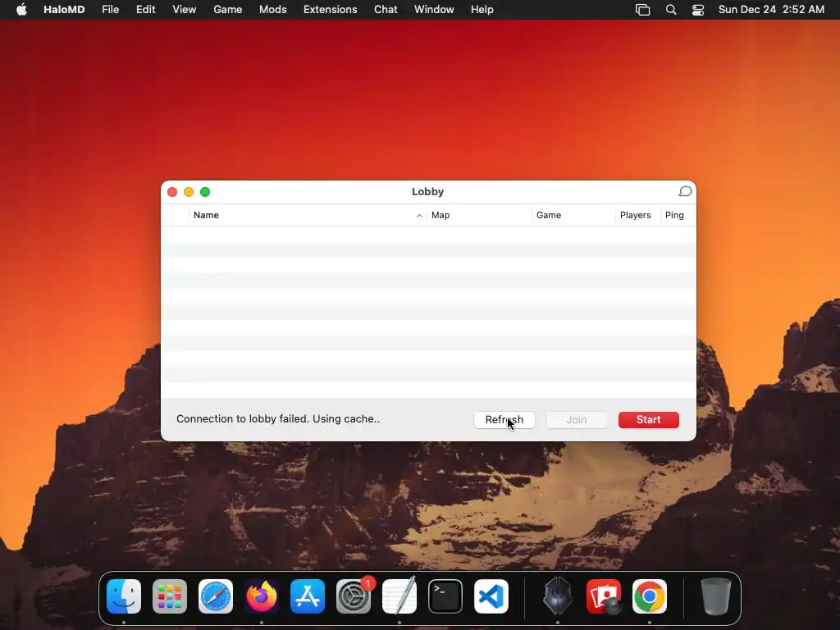Open the Window menu
This screenshot has height=630, width=840.
click(x=434, y=10)
